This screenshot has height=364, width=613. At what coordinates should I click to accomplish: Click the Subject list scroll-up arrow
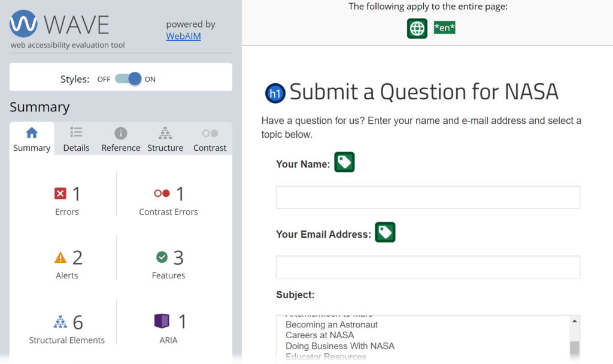click(574, 321)
